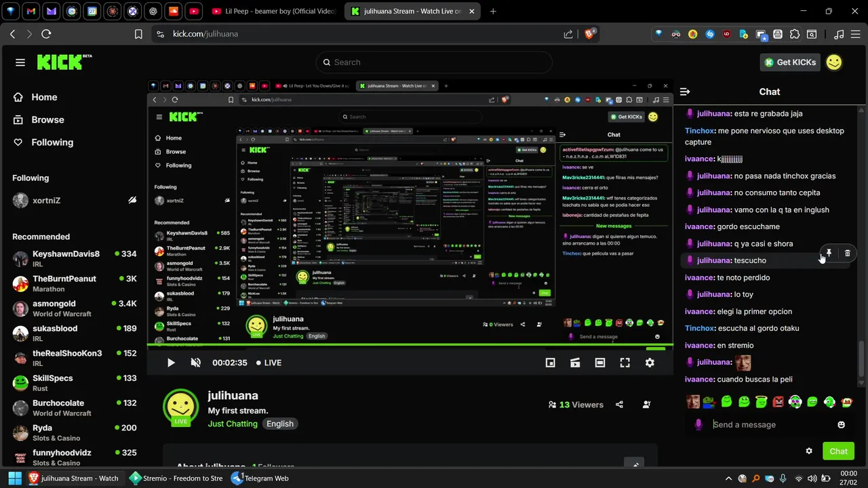The image size is (868, 488).
Task: Jump to LIVE in the player
Action: click(269, 363)
